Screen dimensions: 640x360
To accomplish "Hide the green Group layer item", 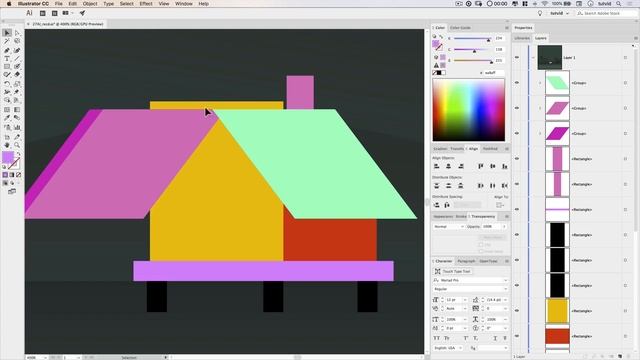I will coord(517,83).
